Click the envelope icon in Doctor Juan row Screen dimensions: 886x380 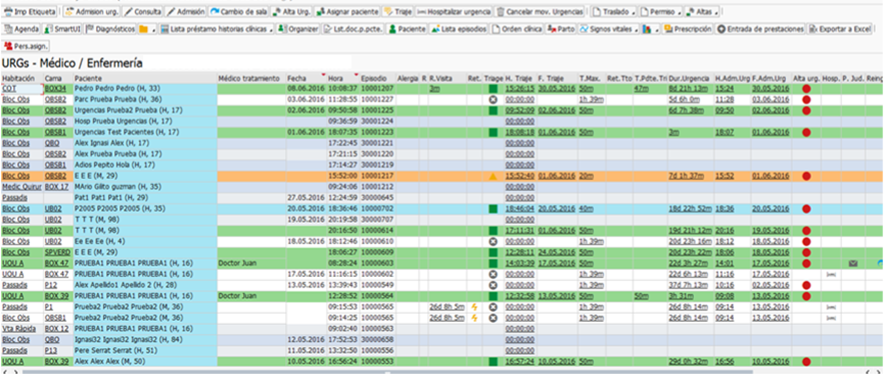(x=853, y=263)
